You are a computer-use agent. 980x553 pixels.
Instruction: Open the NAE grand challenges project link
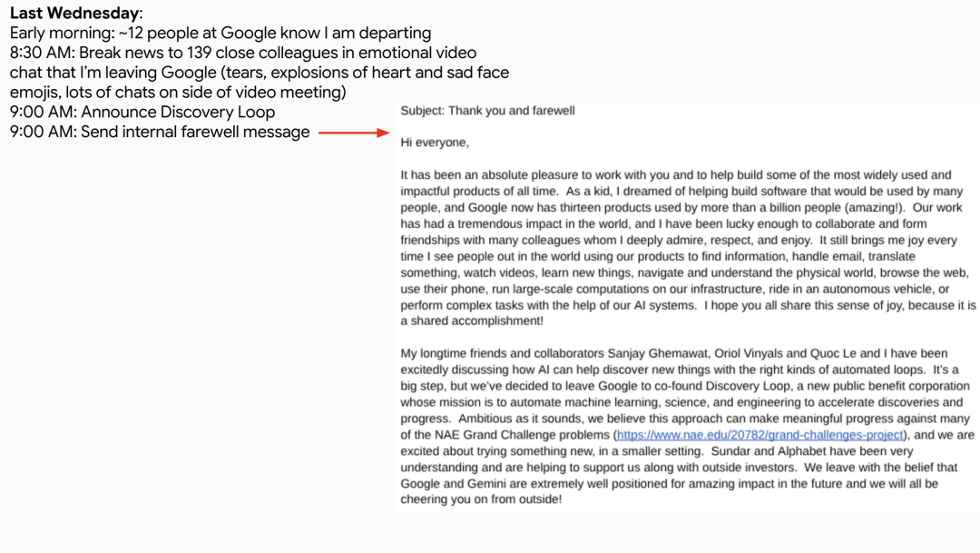pos(760,435)
